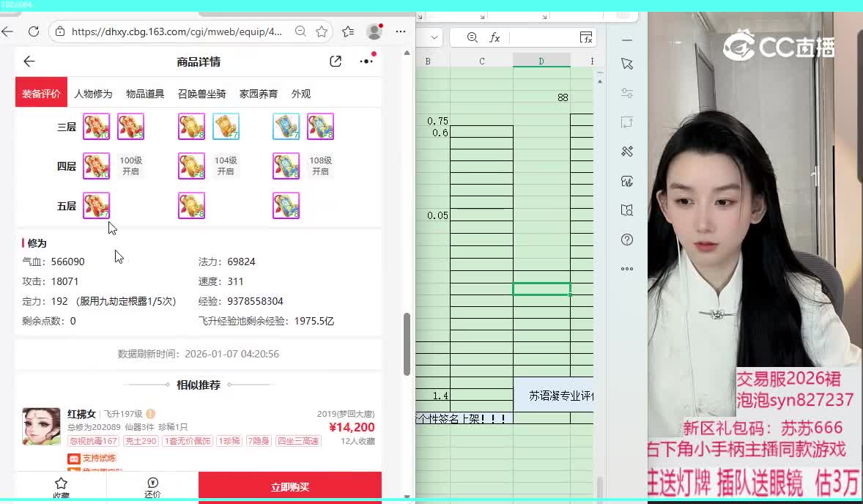
Task: Select column C header
Action: [481, 61]
